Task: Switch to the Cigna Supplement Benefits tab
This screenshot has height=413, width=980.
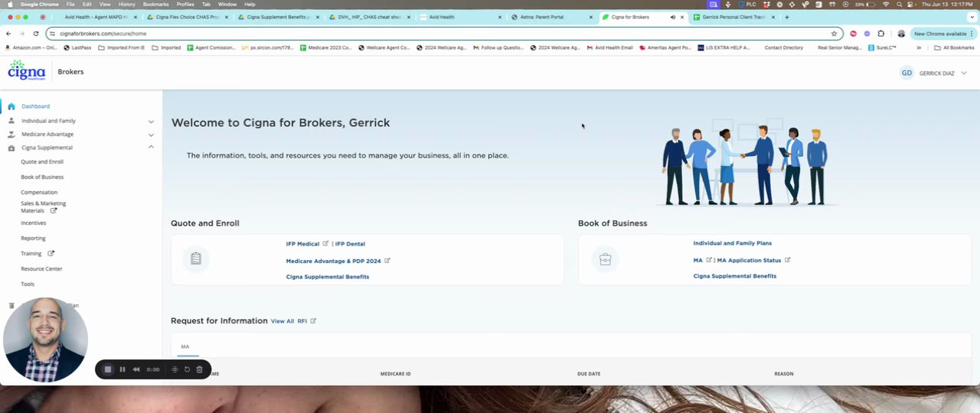Action: pos(279,17)
